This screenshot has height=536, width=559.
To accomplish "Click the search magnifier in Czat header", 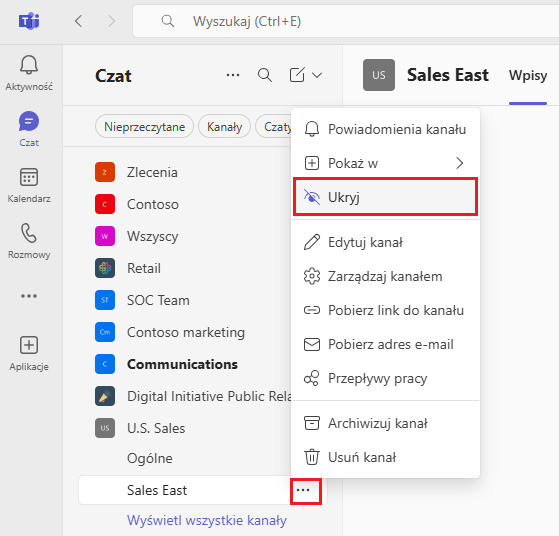I will tap(265, 75).
